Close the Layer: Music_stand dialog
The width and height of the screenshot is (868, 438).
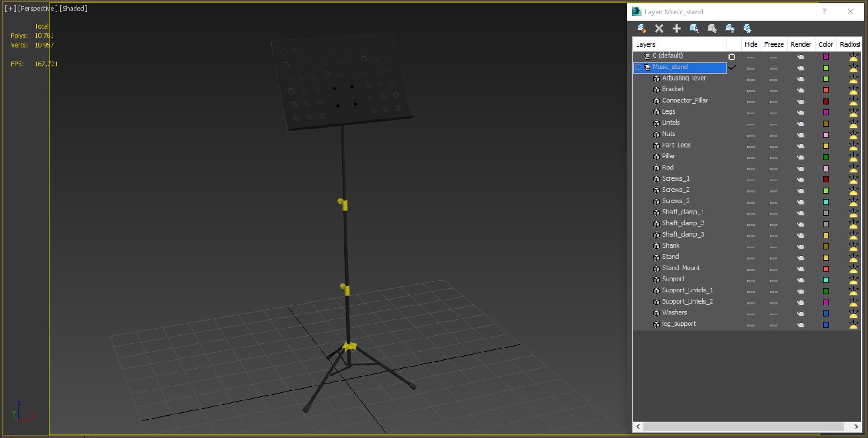tap(850, 12)
